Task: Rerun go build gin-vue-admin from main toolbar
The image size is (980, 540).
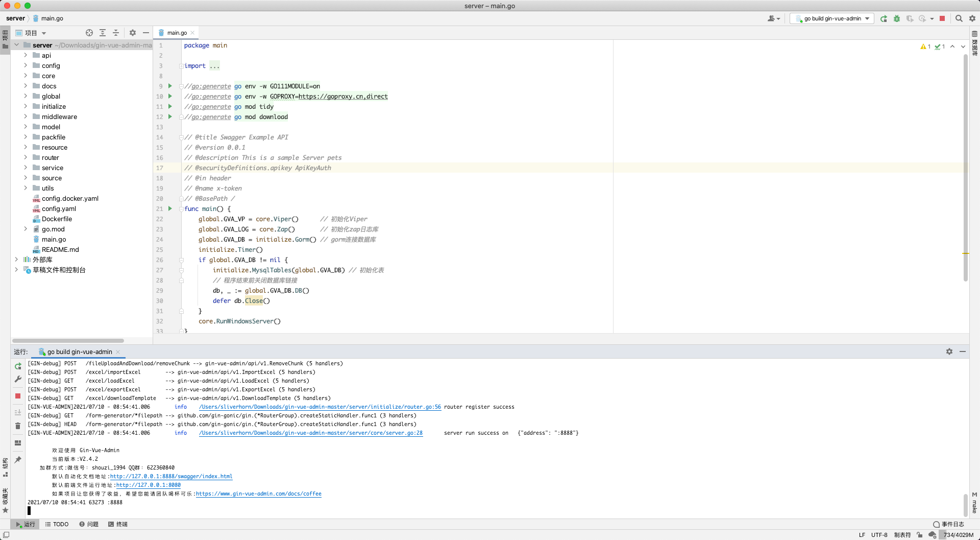Action: pyautogui.click(x=884, y=18)
